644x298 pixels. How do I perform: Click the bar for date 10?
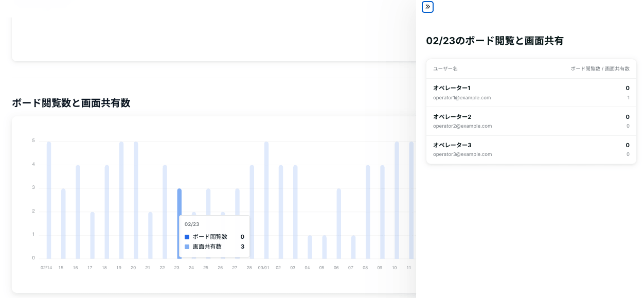click(x=397, y=201)
